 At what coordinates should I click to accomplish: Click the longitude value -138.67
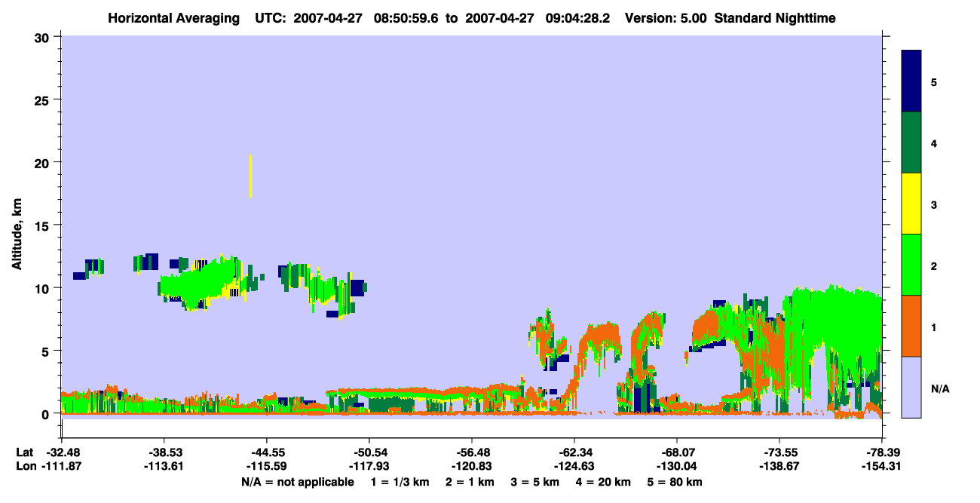tap(779, 466)
